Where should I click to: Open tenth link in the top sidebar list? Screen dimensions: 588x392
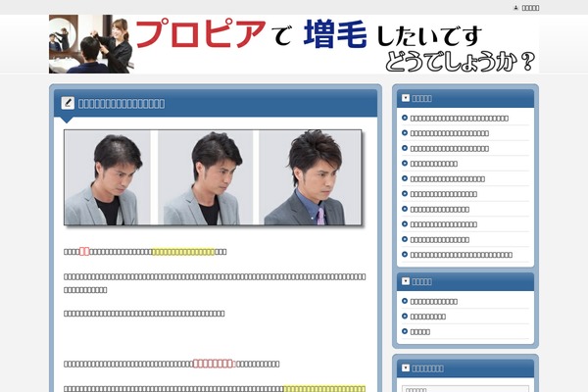tap(462, 255)
